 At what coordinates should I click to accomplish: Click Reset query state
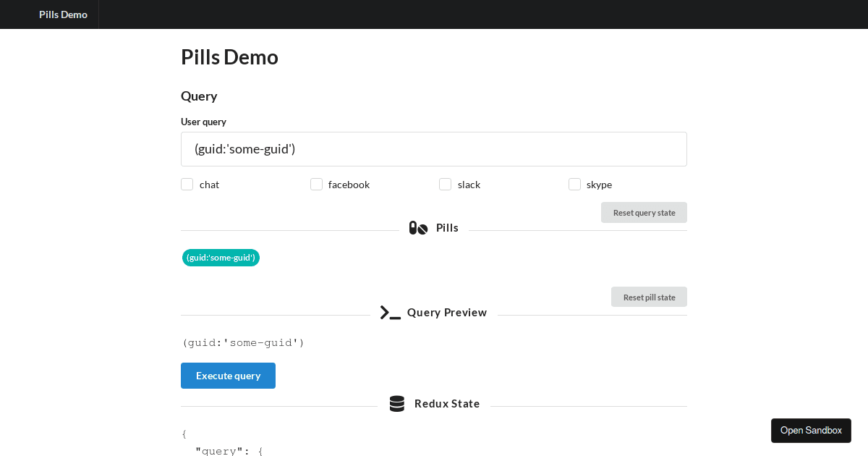pos(644,212)
